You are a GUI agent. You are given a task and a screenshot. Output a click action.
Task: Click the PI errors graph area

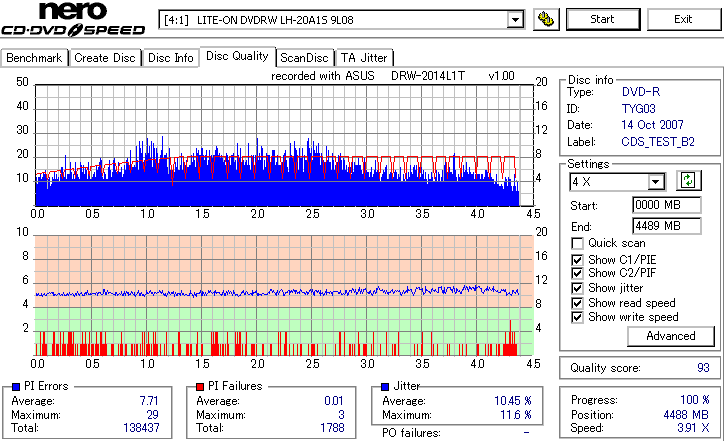(x=284, y=145)
